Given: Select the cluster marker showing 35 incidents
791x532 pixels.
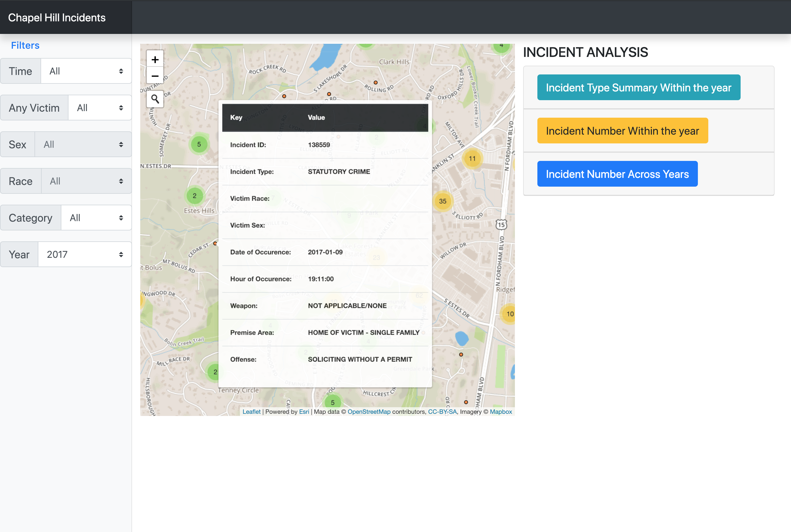Looking at the screenshot, I should (x=442, y=201).
